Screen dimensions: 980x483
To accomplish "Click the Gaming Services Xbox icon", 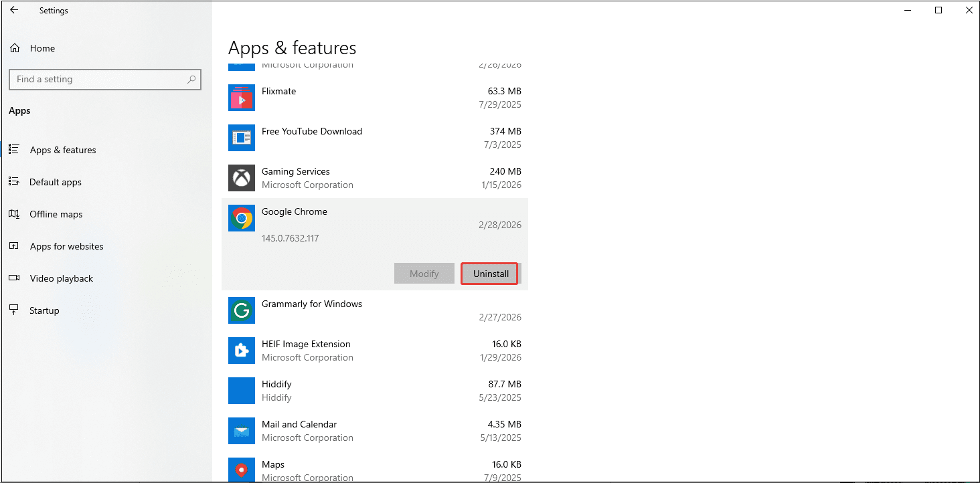I will point(241,178).
